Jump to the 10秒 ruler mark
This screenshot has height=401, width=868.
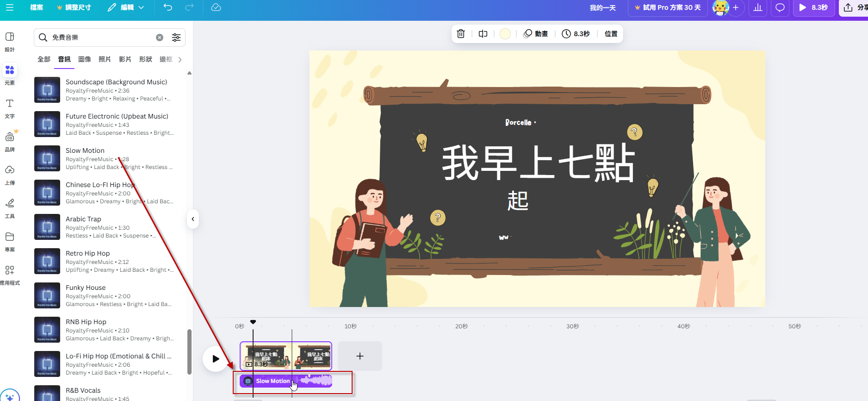tap(350, 326)
